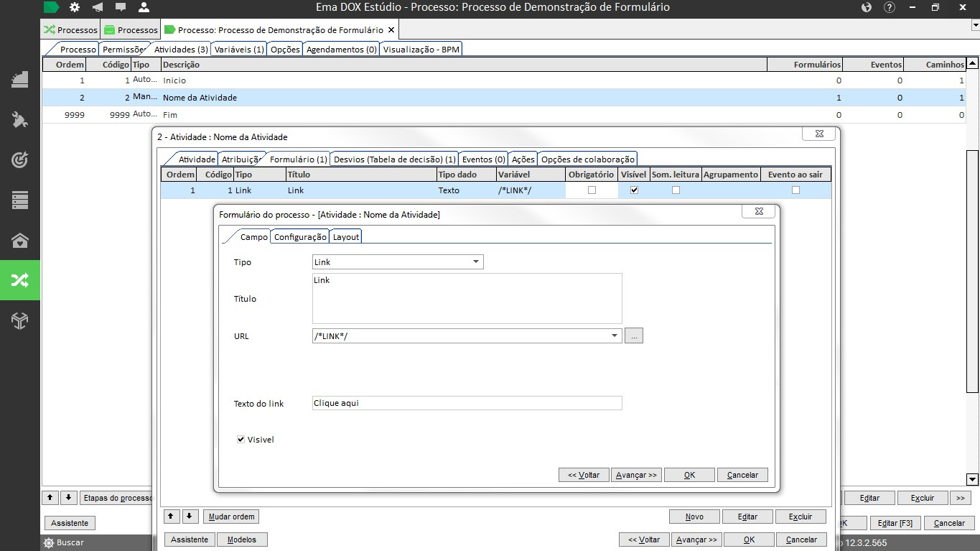Close the Formulário do processo dialog
The width and height of the screenshot is (980, 551).
tap(759, 211)
